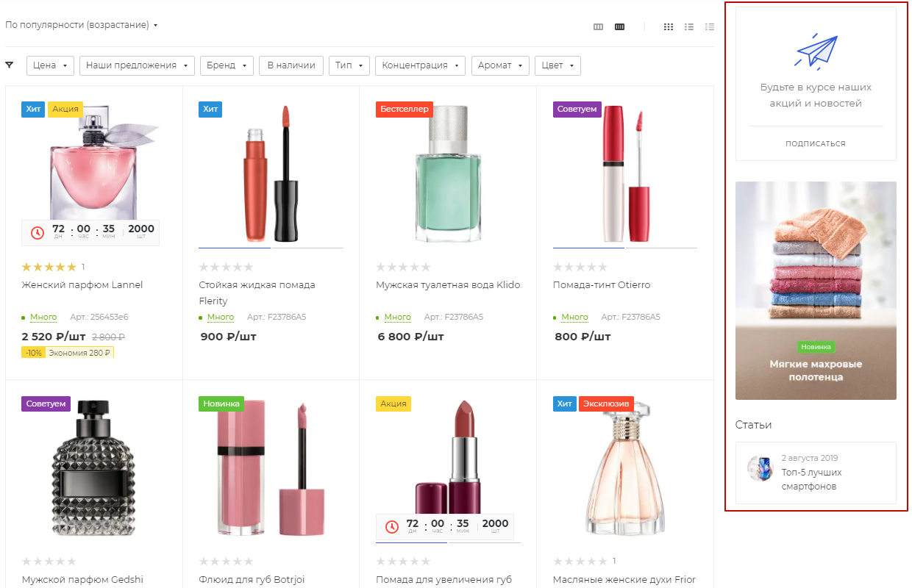This screenshot has height=588, width=912.
Task: Switch to three-column catalog layout
Action: 598,26
